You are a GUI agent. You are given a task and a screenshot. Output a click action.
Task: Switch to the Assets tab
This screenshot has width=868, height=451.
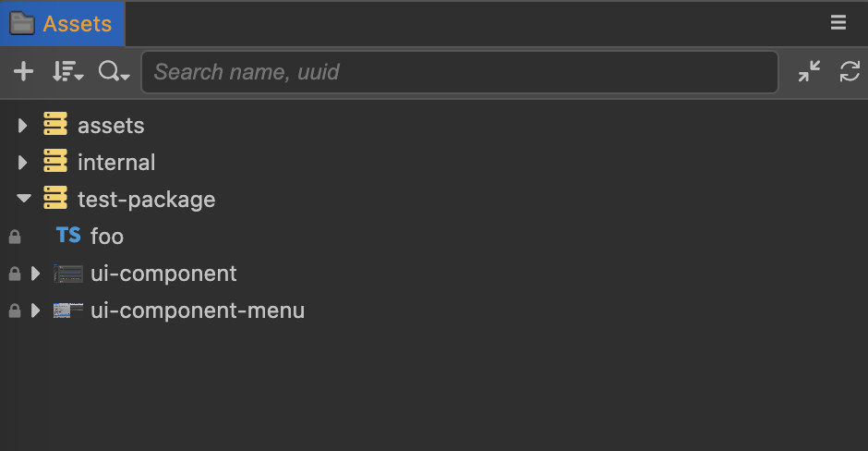coord(62,23)
